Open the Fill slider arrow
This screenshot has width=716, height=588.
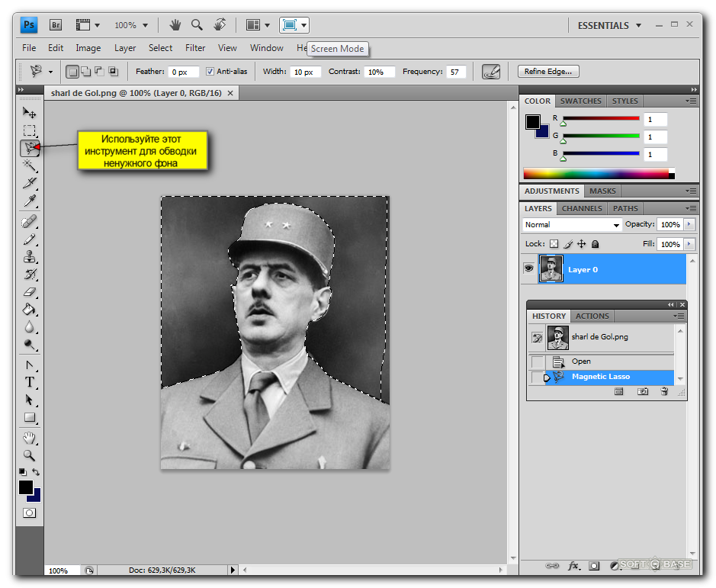click(x=689, y=244)
